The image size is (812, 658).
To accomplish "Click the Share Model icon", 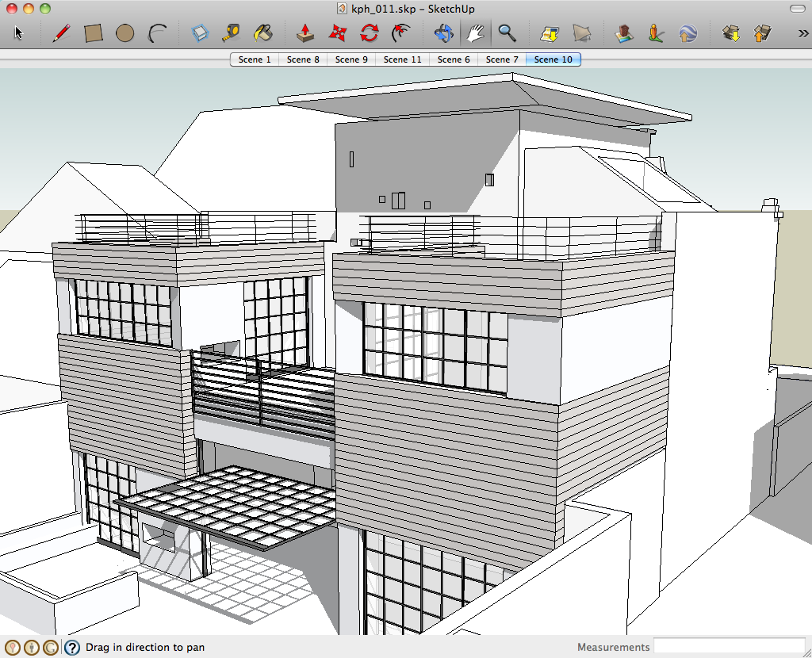I will tap(762, 33).
